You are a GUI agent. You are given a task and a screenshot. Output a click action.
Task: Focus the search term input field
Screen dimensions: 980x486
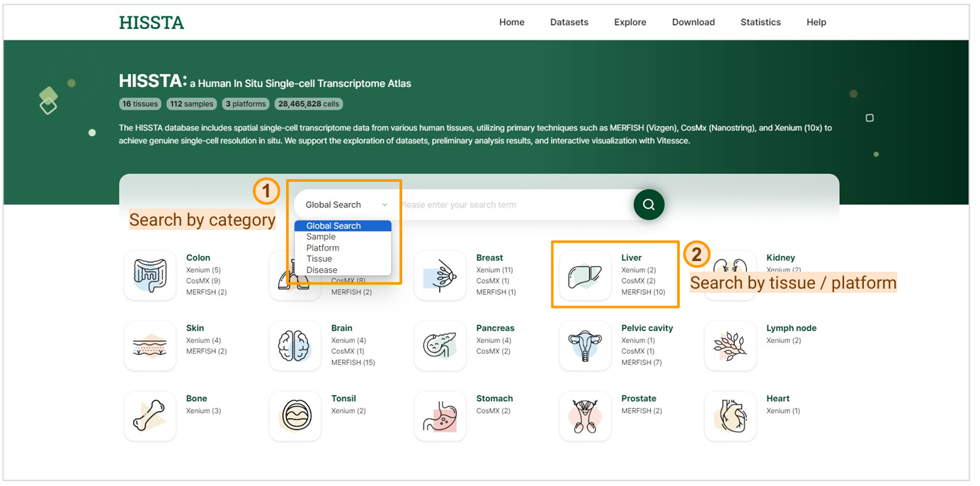pyautogui.click(x=510, y=205)
